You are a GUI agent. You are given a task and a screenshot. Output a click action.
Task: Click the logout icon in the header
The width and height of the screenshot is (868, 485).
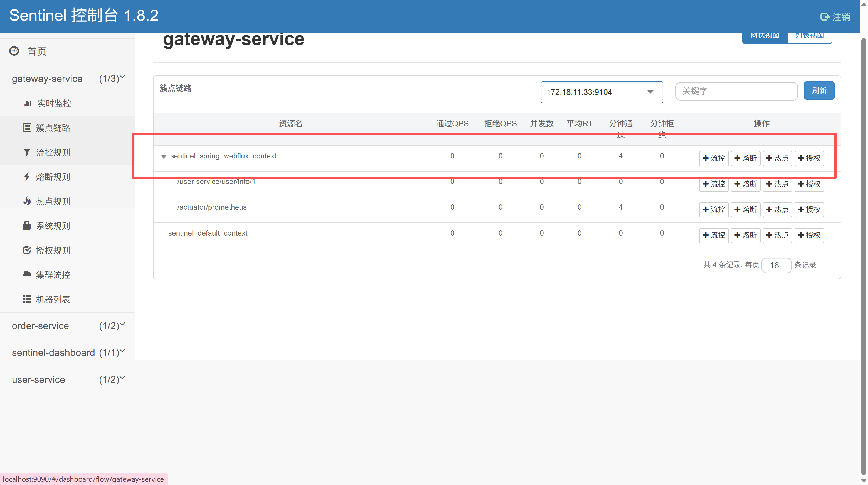[825, 16]
